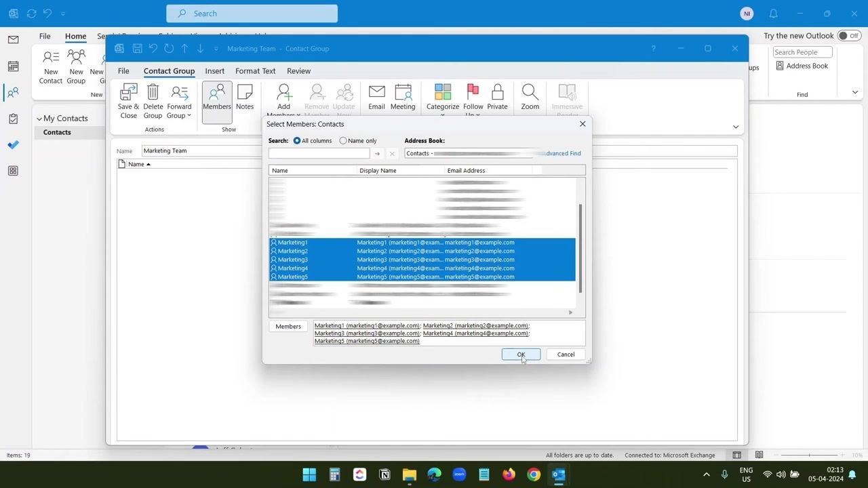Open Notes view in ribbon
This screenshot has width=868, height=488.
tap(245, 97)
